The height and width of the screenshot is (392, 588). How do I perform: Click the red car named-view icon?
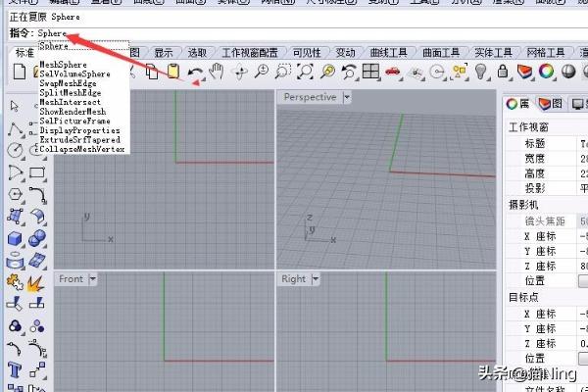[x=393, y=72]
